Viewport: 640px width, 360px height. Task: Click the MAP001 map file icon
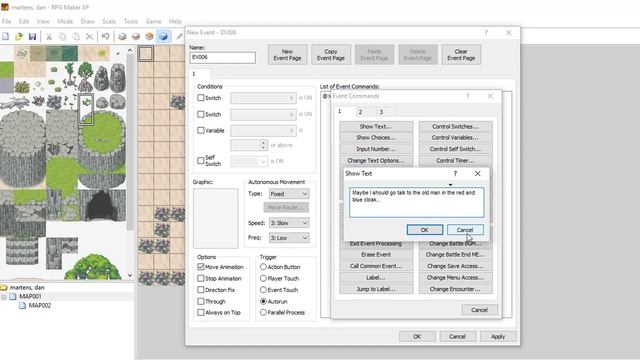13,296
